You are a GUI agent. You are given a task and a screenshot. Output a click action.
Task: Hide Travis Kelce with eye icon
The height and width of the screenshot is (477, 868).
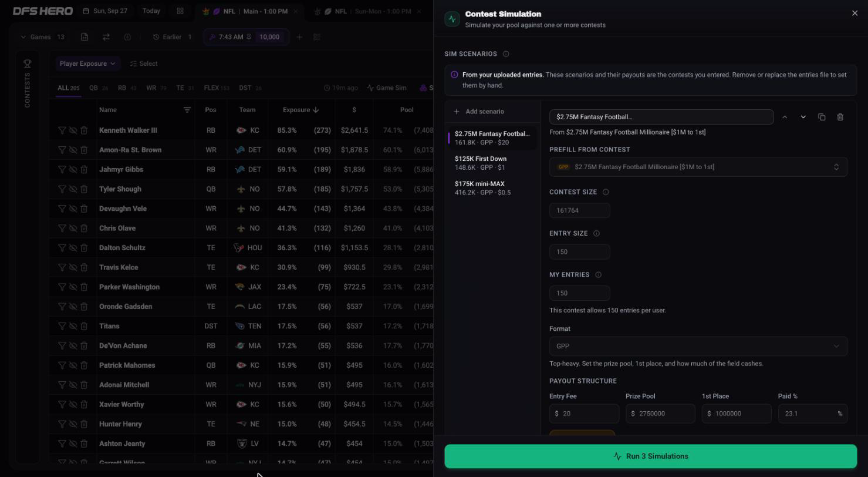click(73, 267)
